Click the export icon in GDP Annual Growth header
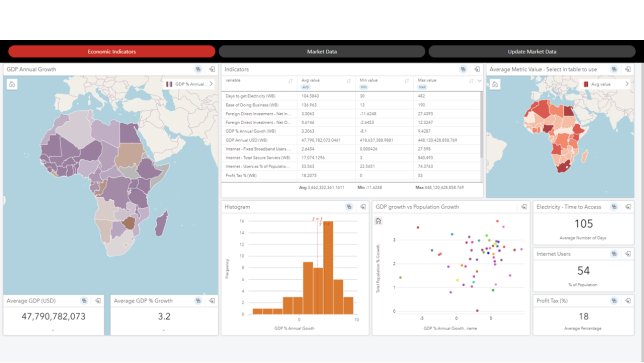This screenshot has height=363, width=644. tap(212, 69)
